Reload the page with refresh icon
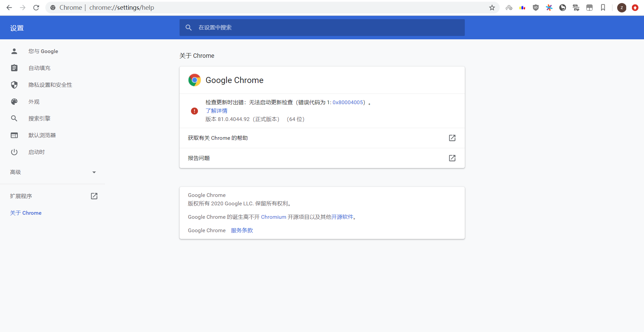 point(36,7)
